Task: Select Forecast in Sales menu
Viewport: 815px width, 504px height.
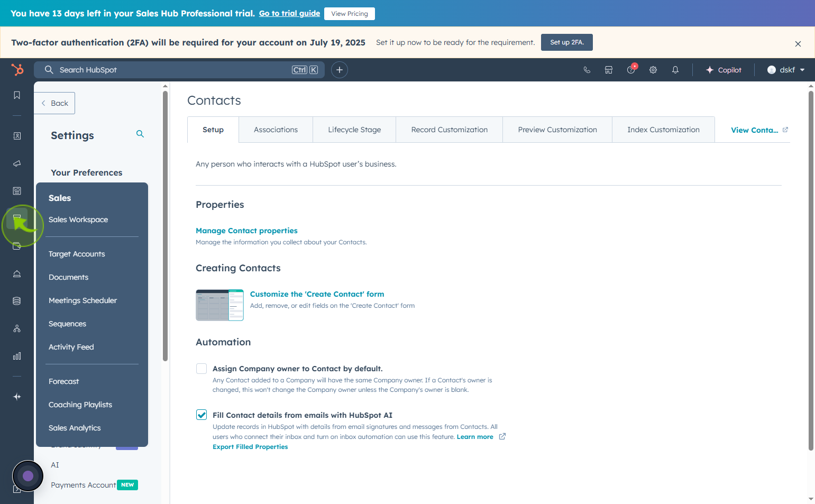Action: click(x=63, y=381)
